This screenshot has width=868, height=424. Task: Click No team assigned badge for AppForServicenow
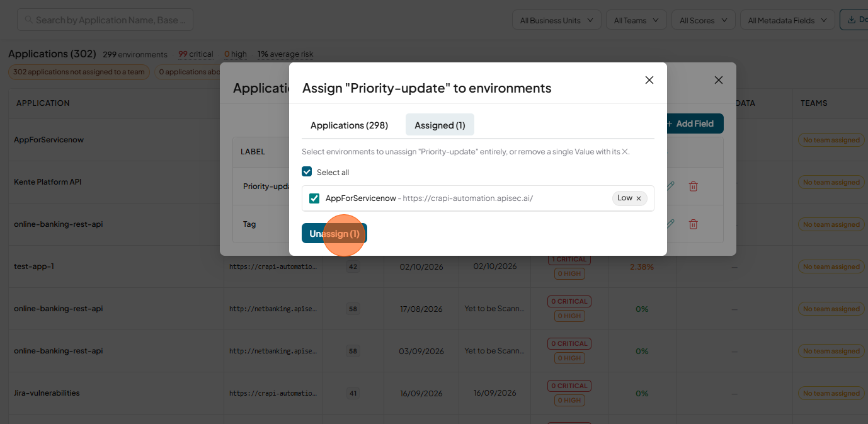point(831,140)
